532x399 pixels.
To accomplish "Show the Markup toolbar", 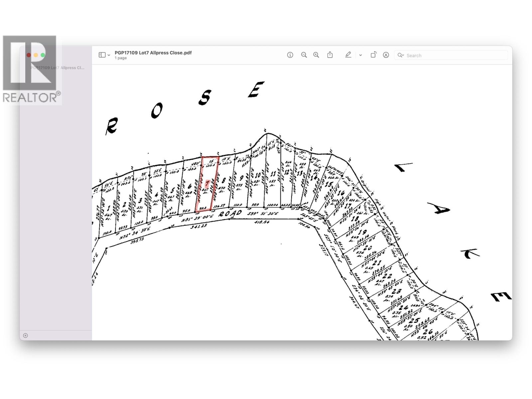I will tap(386, 55).
